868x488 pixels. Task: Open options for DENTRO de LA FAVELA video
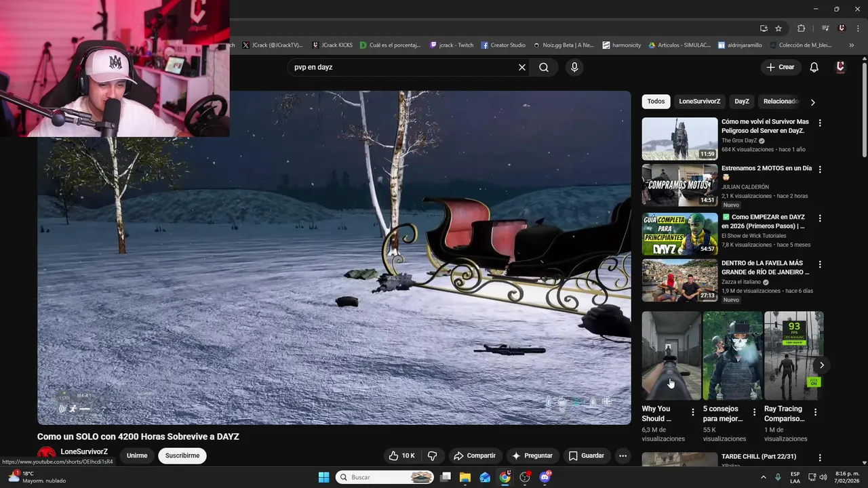coord(820,264)
